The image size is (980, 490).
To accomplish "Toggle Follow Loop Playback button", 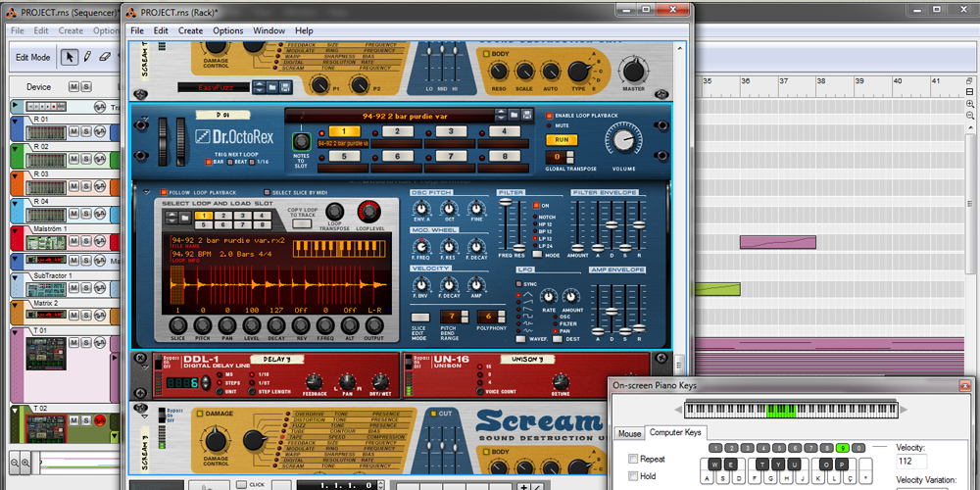I will click(163, 192).
